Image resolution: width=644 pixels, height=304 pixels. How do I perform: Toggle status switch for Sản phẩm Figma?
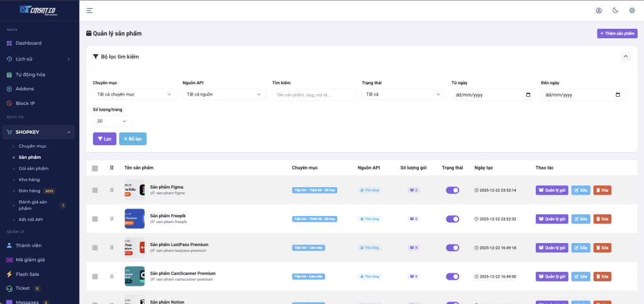[453, 190]
